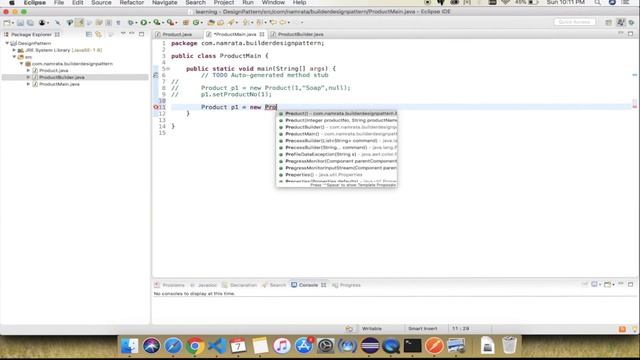Open the Javadoc view tab
640x360 pixels.
pos(203,285)
